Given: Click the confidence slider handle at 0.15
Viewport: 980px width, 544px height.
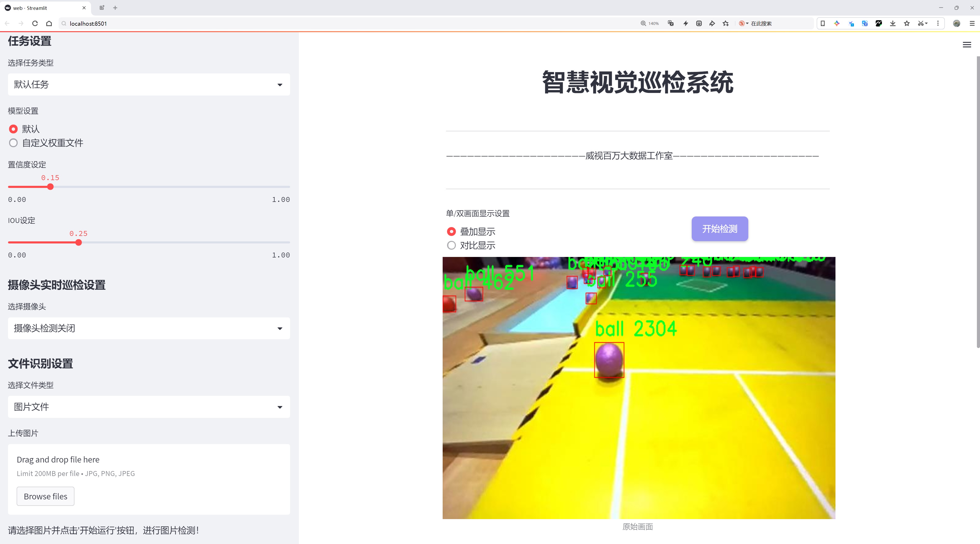Looking at the screenshot, I should [x=50, y=187].
